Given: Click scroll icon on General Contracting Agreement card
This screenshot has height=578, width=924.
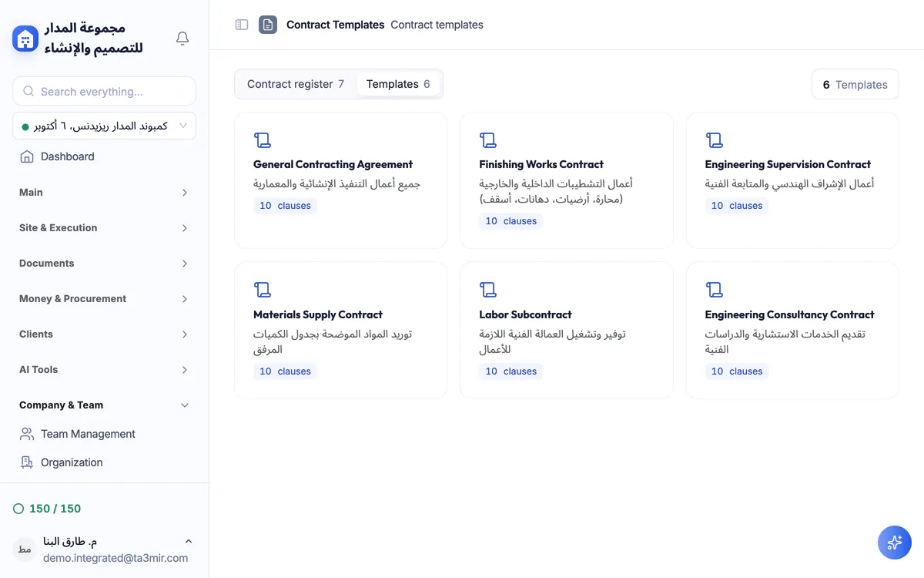Looking at the screenshot, I should point(263,140).
